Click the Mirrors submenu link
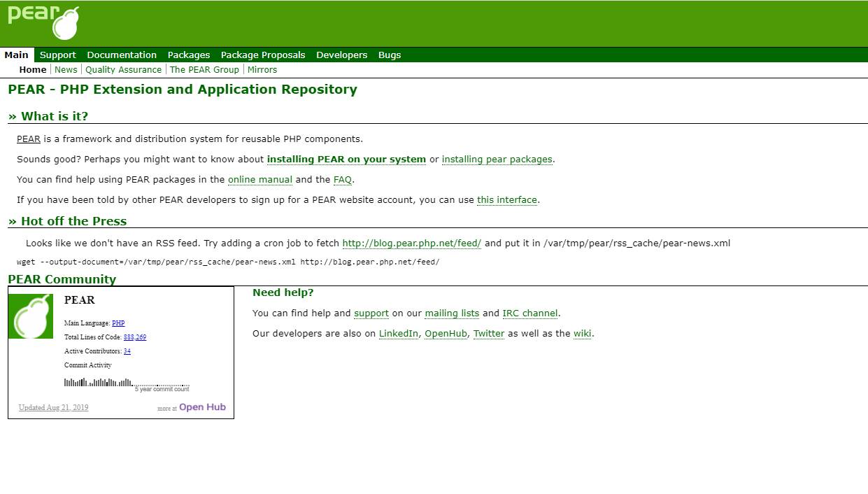 (x=262, y=69)
